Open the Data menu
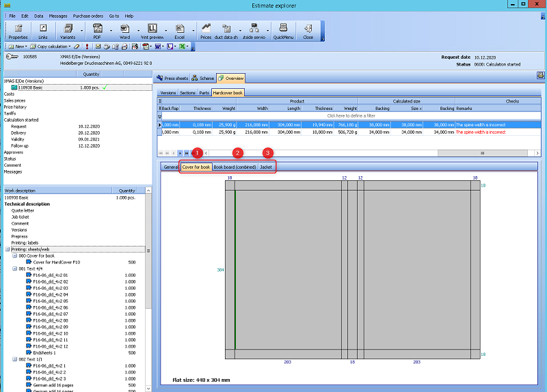The image size is (547, 392). pos(39,16)
